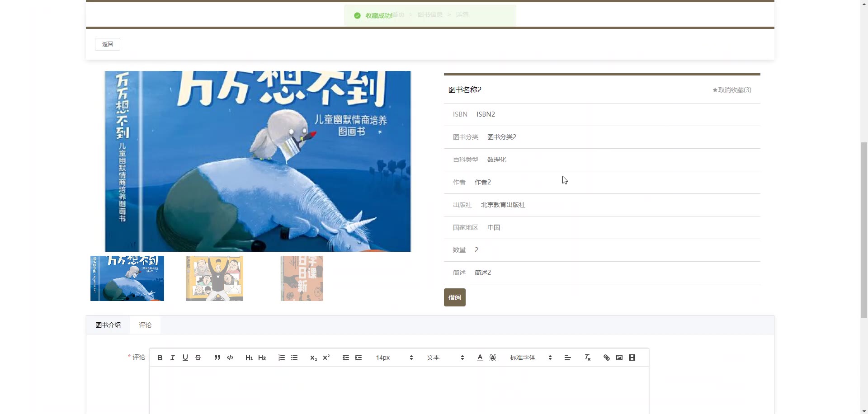Screen dimensions: 868x414
Task: Decrease indent in the editor
Action: (346, 358)
